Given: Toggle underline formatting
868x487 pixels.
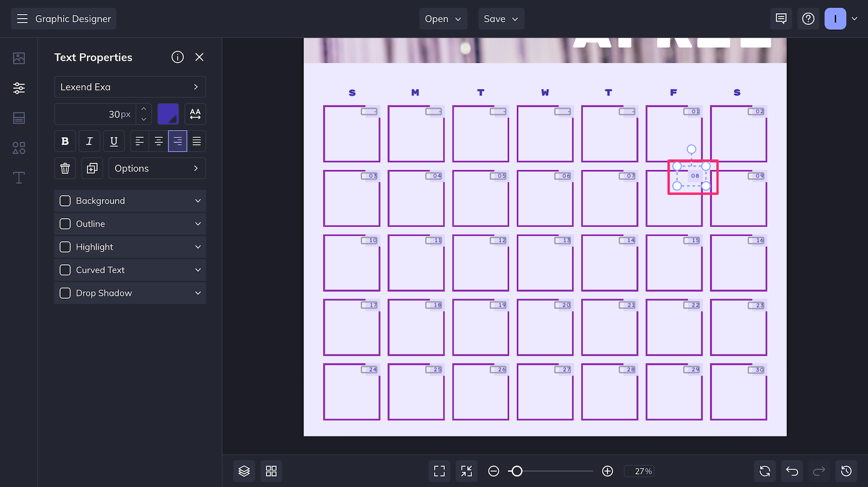Looking at the screenshot, I should [x=114, y=141].
